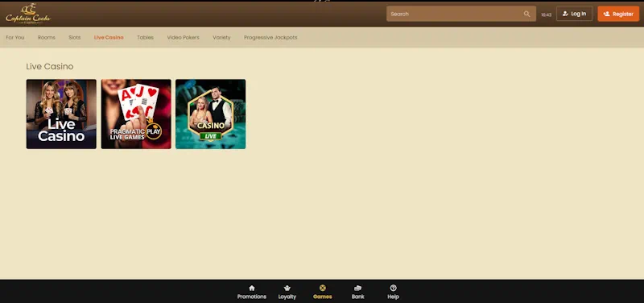
Task: Click the orange Register button
Action: pyautogui.click(x=618, y=14)
